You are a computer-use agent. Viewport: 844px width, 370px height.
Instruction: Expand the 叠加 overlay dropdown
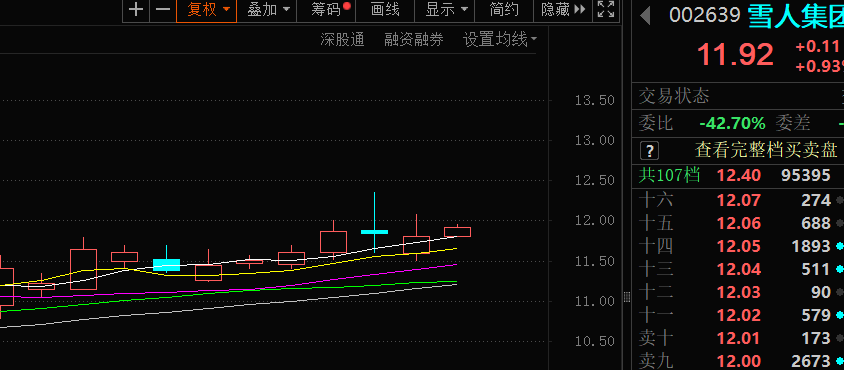point(268,10)
